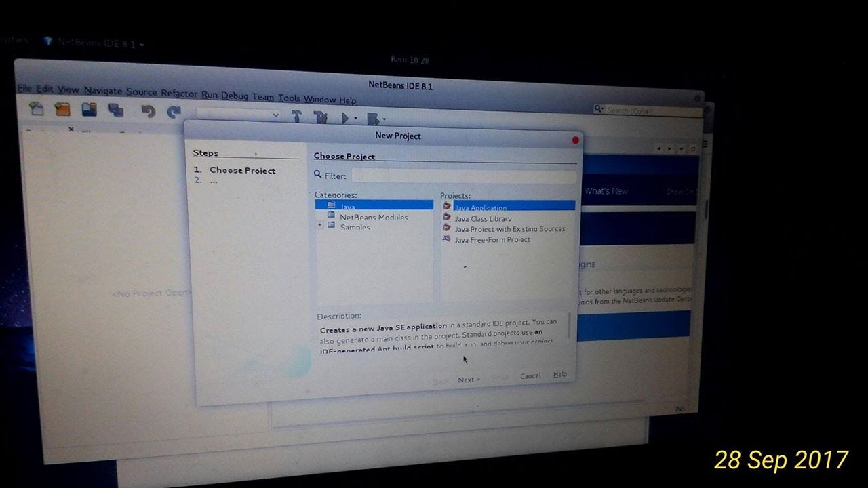868x488 pixels.
Task: Click the Help button in New Project dialog
Action: pos(559,375)
